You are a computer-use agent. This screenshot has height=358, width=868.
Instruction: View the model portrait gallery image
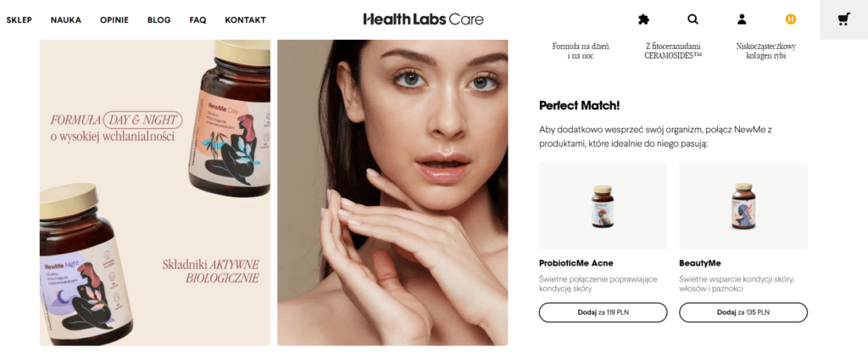tap(392, 193)
